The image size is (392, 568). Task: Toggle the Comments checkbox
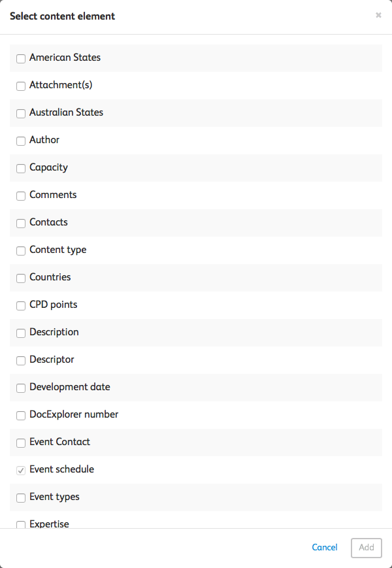click(21, 195)
